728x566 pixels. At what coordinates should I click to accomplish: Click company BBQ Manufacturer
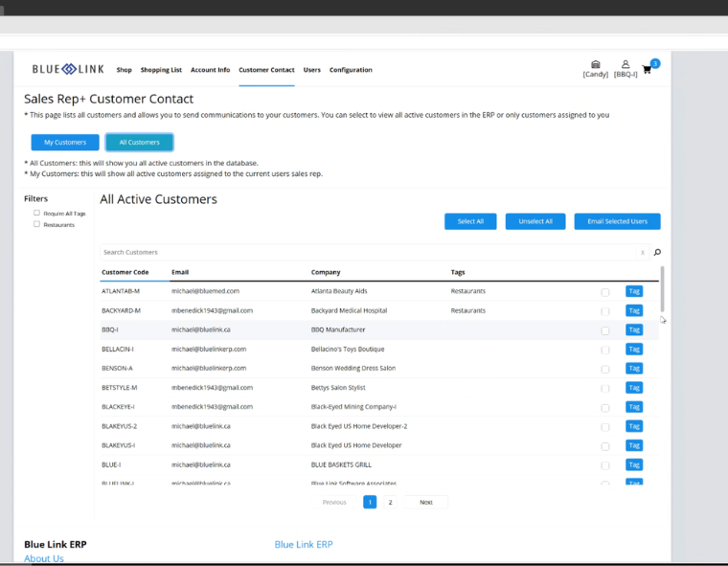[338, 329]
